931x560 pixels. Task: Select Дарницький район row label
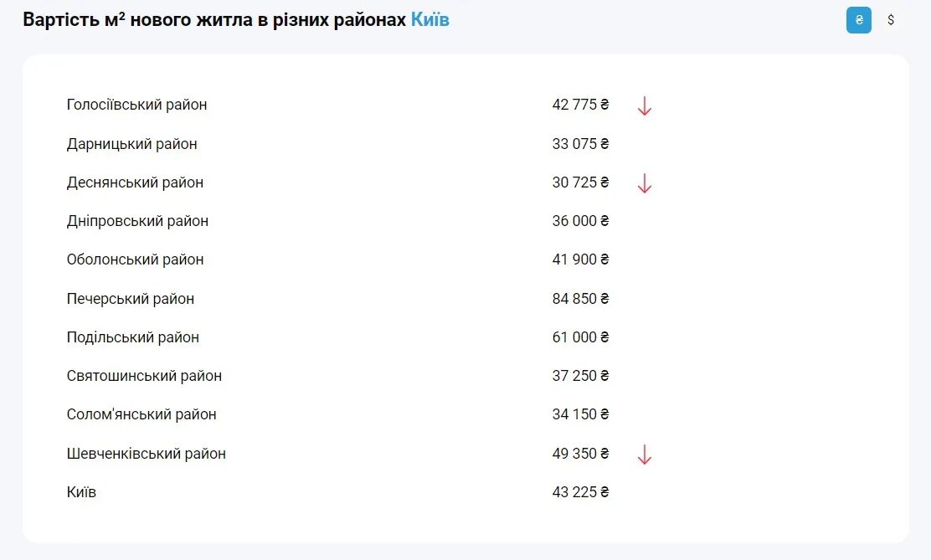click(x=132, y=144)
